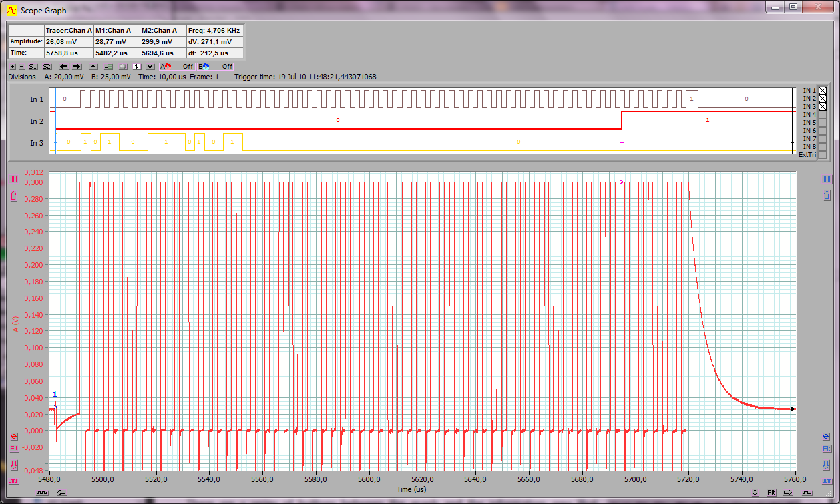The image size is (840, 504).
Task: Click the gray sphere toolbar icon
Action: tap(123, 67)
